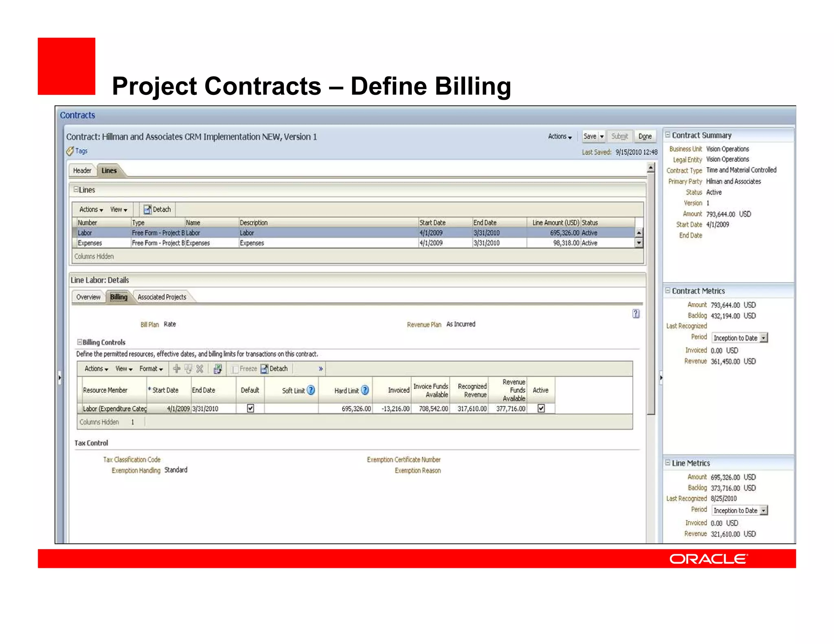Collapse the Lines section
This screenshot has width=834, height=644.
pyautogui.click(x=76, y=189)
